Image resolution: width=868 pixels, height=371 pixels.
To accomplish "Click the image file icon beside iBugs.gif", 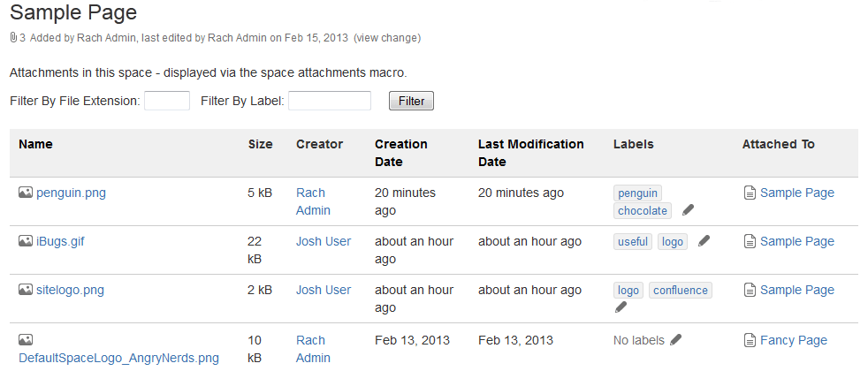I will point(26,241).
